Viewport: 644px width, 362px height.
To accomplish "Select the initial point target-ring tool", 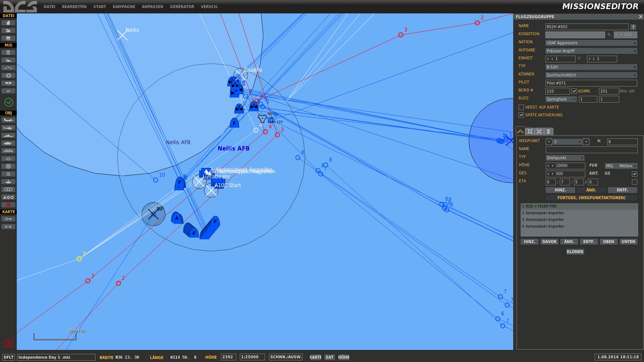I will (8, 166).
